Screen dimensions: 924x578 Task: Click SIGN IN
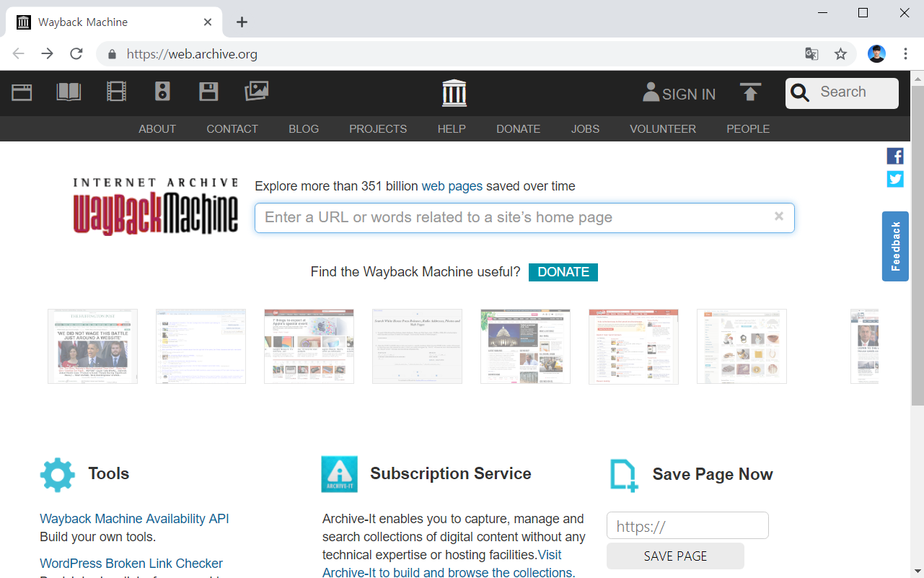coord(679,93)
